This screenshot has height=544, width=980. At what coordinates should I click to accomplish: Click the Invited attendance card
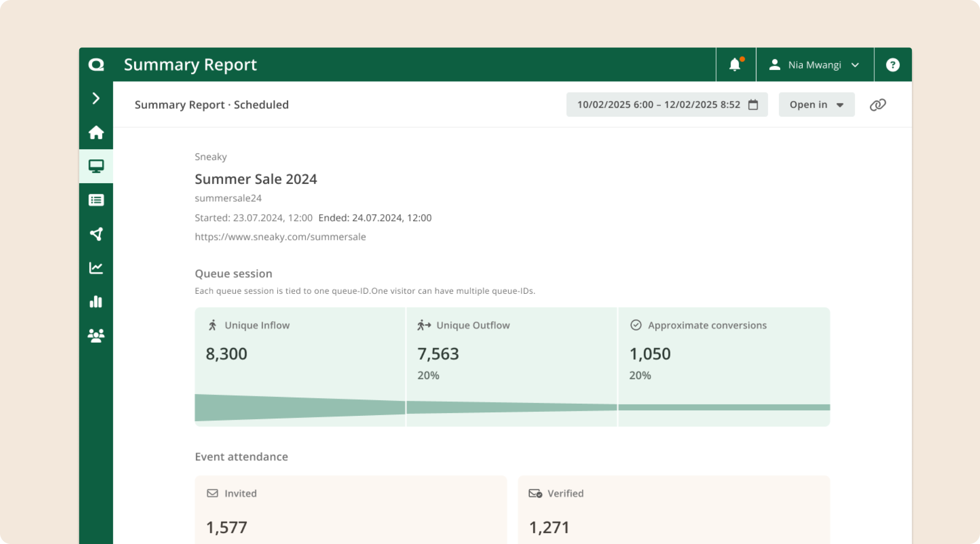(351, 510)
